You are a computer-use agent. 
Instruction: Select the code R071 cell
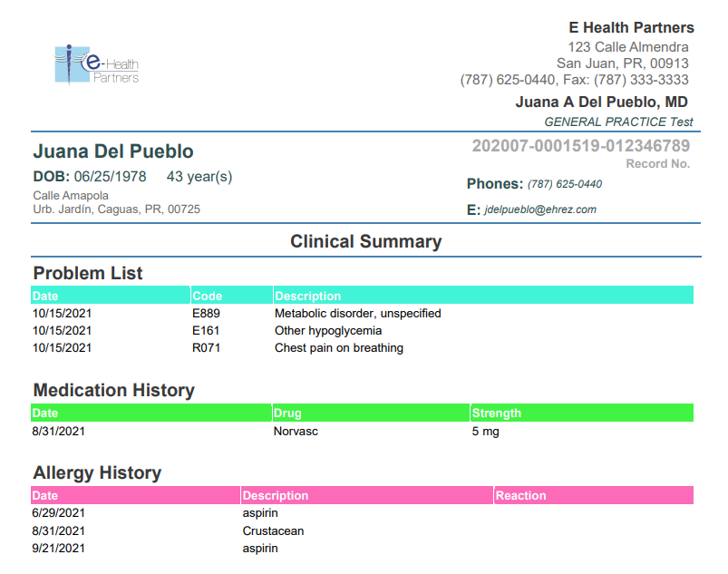(x=206, y=348)
